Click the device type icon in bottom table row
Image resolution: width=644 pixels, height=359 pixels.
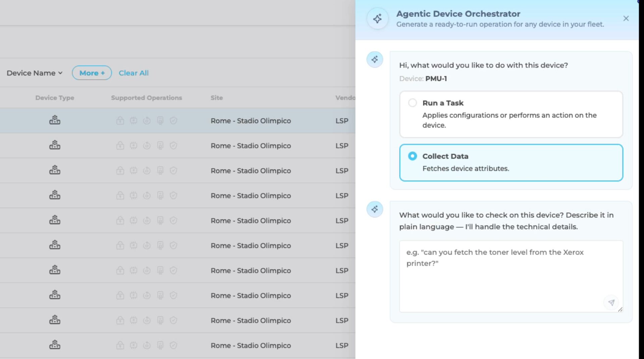(x=55, y=345)
